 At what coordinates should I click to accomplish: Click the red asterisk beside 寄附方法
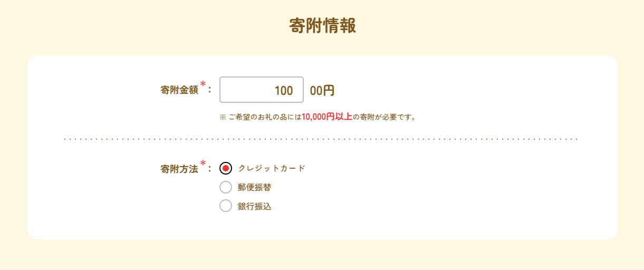click(x=203, y=163)
